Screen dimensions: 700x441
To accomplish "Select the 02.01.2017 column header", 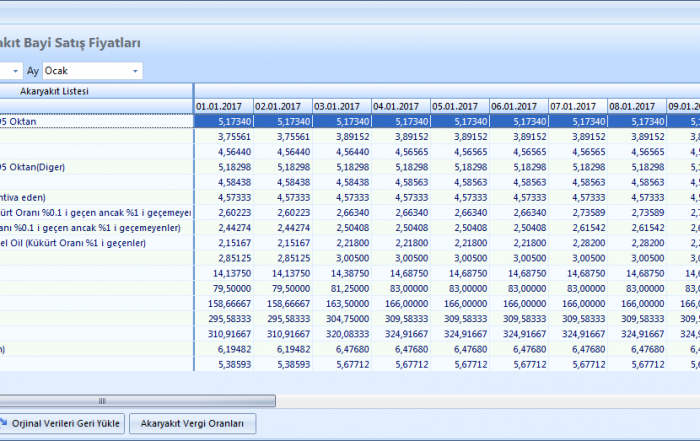I will coord(281,106).
